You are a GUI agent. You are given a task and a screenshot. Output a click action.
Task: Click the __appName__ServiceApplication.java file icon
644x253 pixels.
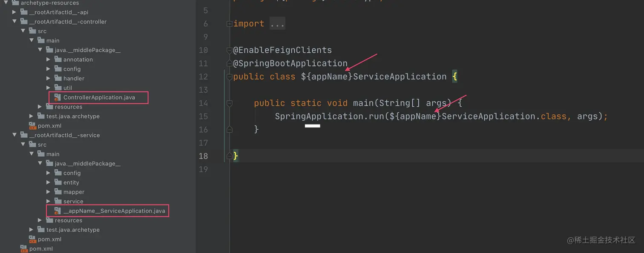pyautogui.click(x=58, y=211)
